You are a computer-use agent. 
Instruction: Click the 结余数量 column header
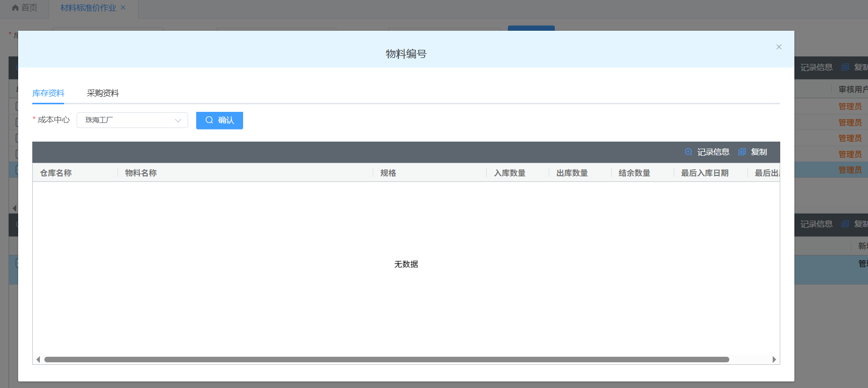pyautogui.click(x=634, y=173)
